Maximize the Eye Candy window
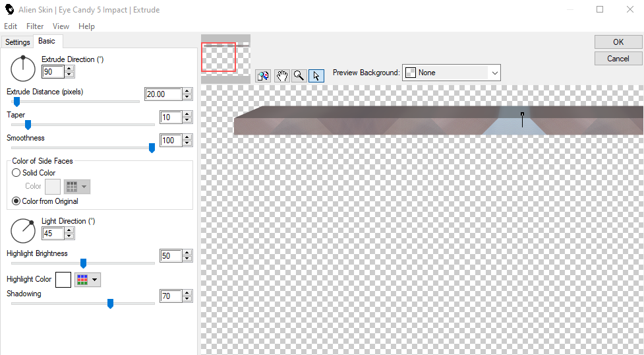Viewport: 644px width, 355px height. [x=600, y=9]
